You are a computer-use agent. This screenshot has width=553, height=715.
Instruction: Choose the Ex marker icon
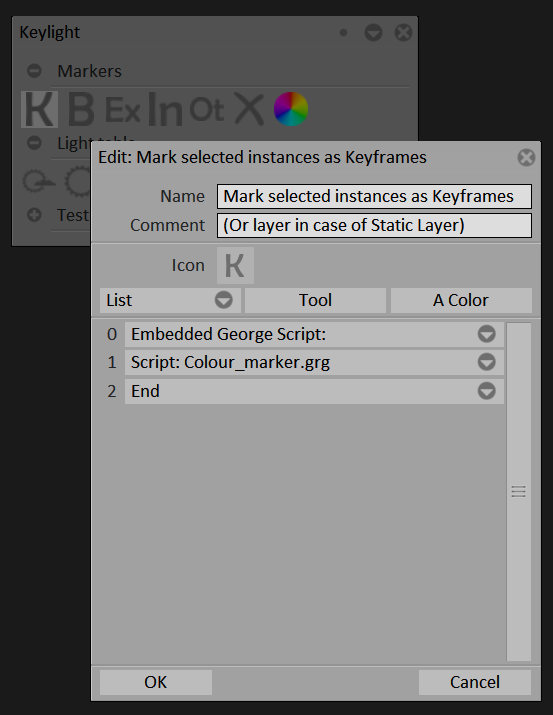coord(122,110)
